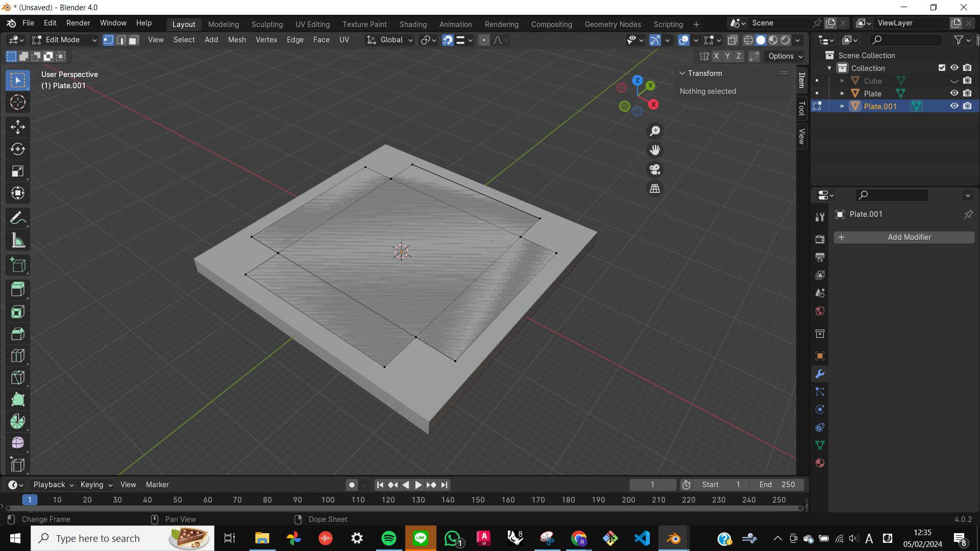The image size is (980, 551).
Task: Zoom the viewport with magnifier icon
Action: pos(655,131)
